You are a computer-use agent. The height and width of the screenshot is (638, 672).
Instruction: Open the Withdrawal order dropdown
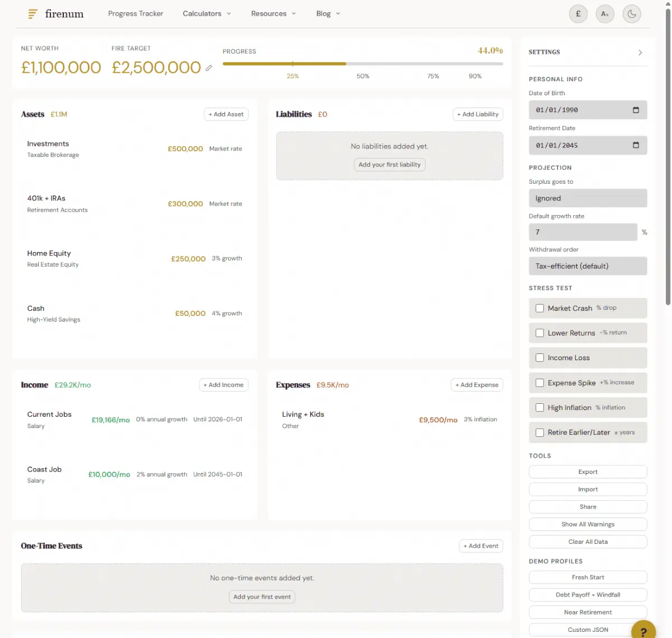pos(587,266)
